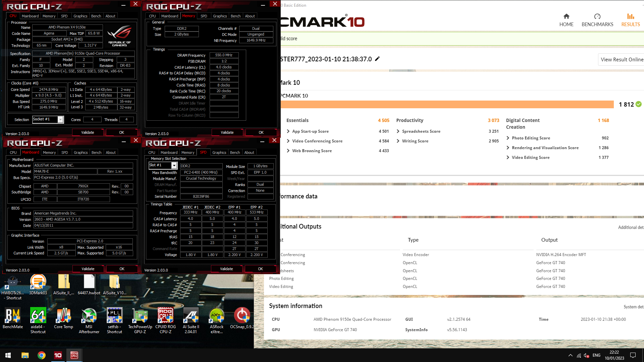Screen dimensions: 644x362
Task: Show hidden tray icons with the chevron
Action: [570, 355]
